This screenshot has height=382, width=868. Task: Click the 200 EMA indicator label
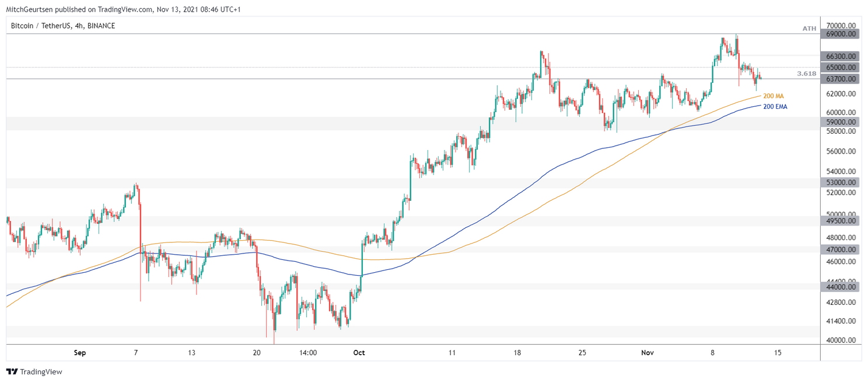coord(775,107)
